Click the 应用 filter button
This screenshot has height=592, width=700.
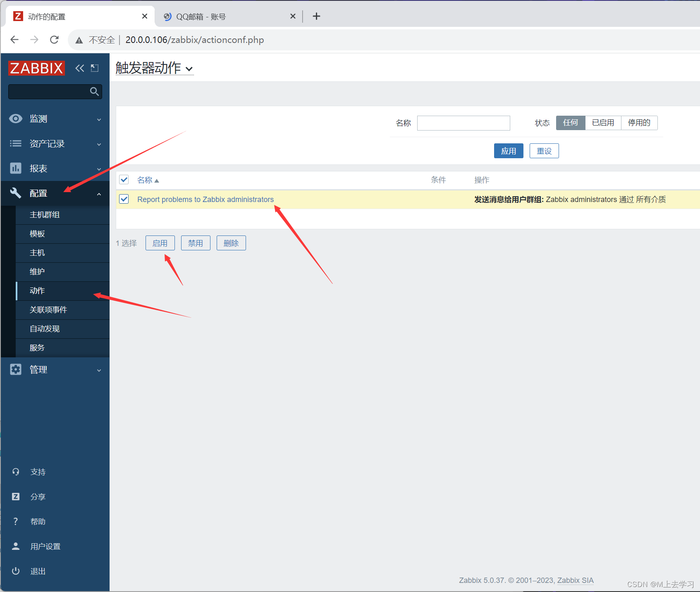point(509,151)
